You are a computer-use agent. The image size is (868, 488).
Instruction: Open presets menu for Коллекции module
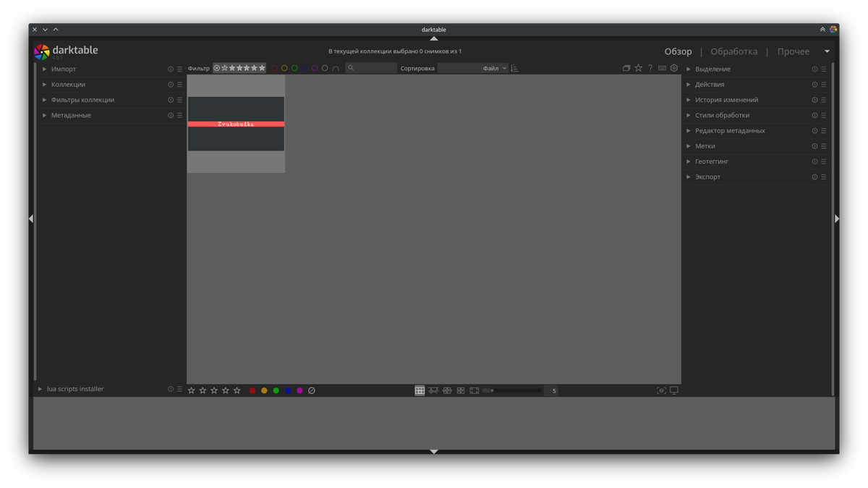coord(179,85)
